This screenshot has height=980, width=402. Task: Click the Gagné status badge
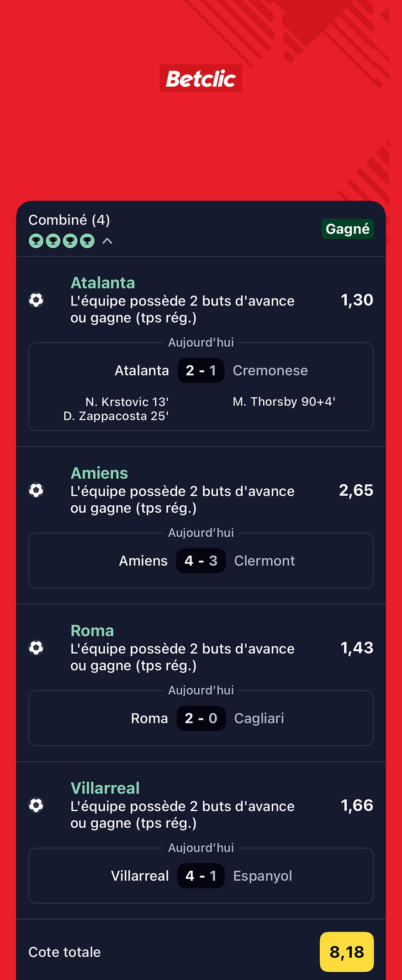[x=347, y=229]
